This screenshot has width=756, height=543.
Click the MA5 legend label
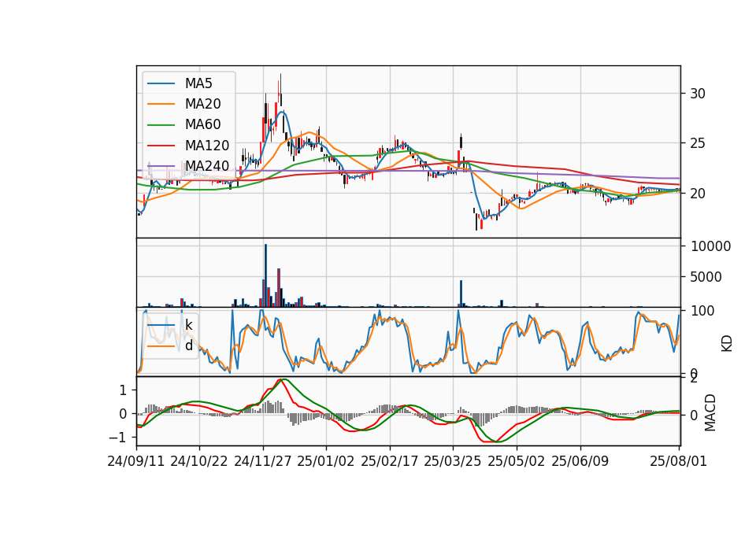pyautogui.click(x=198, y=83)
